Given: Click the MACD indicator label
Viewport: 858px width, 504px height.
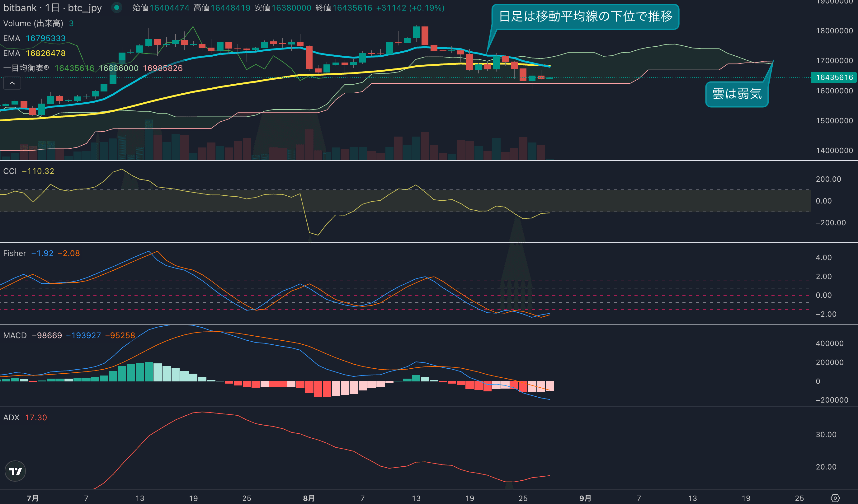Looking at the screenshot, I should [x=15, y=336].
